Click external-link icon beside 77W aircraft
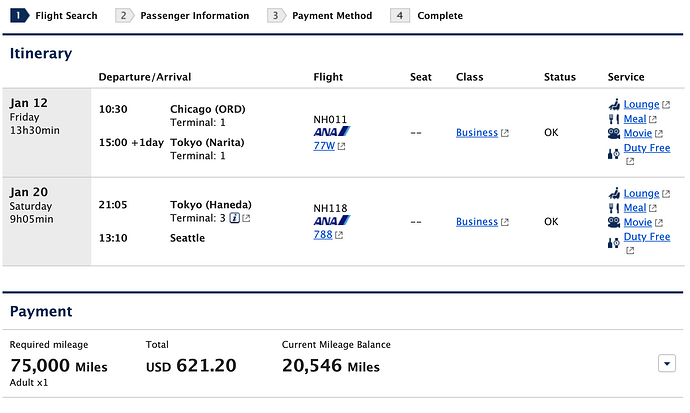690x413 pixels. pyautogui.click(x=341, y=146)
